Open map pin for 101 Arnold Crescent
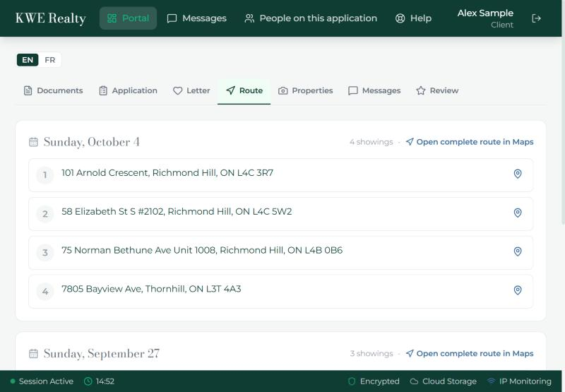 pyautogui.click(x=518, y=174)
